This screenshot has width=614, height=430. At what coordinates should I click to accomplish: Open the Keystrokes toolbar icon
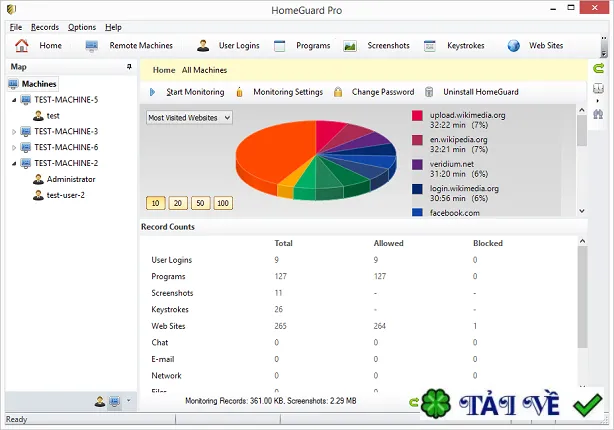[430, 46]
